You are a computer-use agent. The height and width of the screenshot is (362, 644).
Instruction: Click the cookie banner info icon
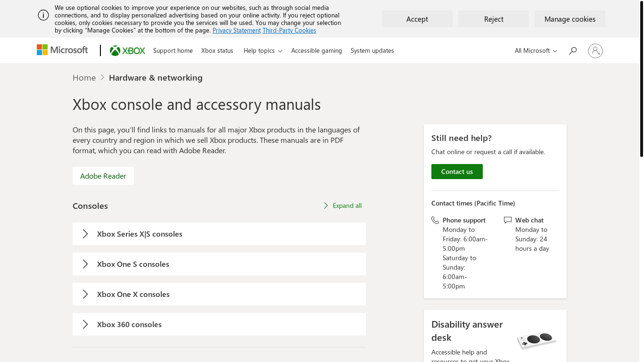pos(43,15)
